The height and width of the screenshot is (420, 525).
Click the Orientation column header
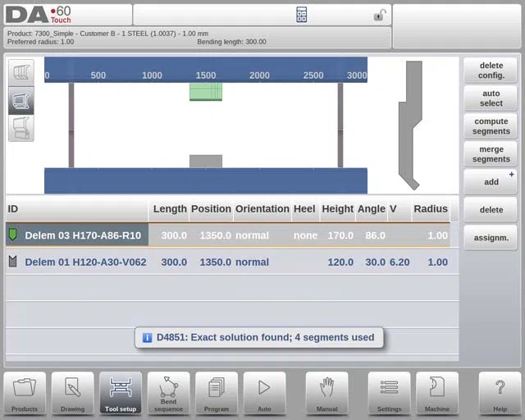262,208
